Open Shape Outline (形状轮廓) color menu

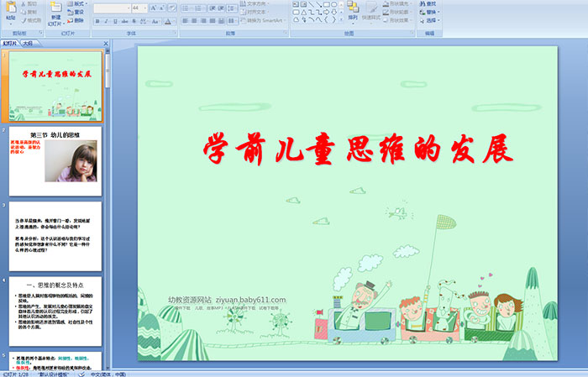click(x=396, y=12)
